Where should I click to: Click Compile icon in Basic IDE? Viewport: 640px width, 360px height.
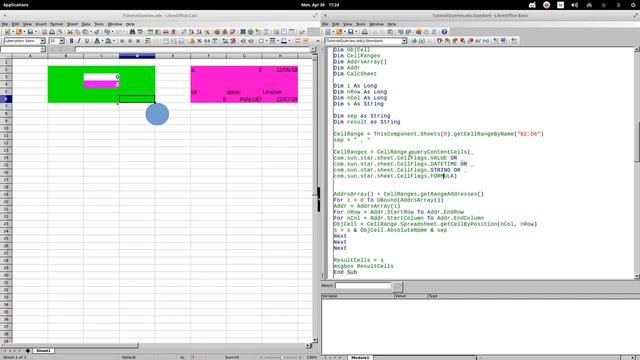[x=414, y=41]
